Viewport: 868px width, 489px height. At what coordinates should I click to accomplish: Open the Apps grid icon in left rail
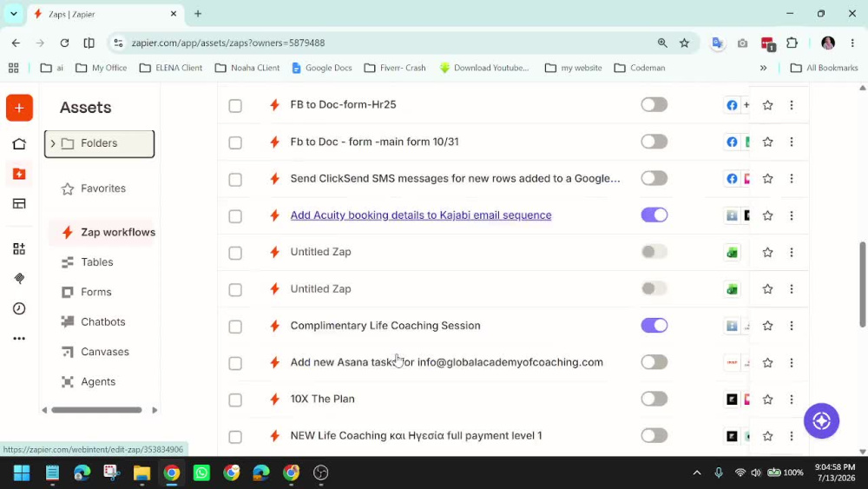[x=19, y=248]
